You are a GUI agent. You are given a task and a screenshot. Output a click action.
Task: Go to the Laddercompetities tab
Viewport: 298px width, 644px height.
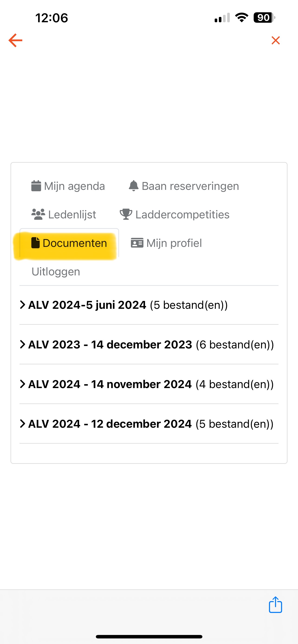click(x=182, y=215)
